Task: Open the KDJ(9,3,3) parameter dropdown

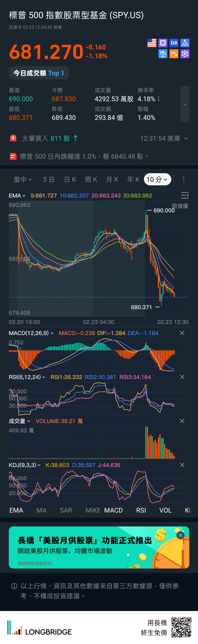Action: click(24, 465)
